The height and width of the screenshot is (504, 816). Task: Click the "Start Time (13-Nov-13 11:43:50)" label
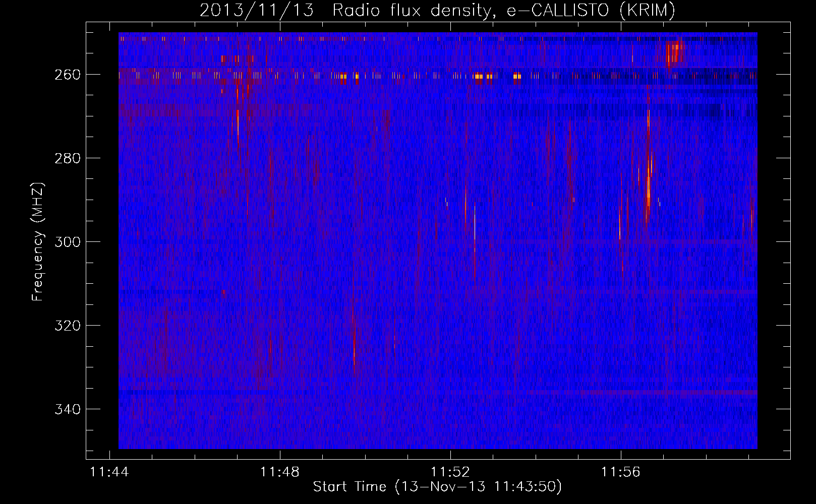[437, 487]
